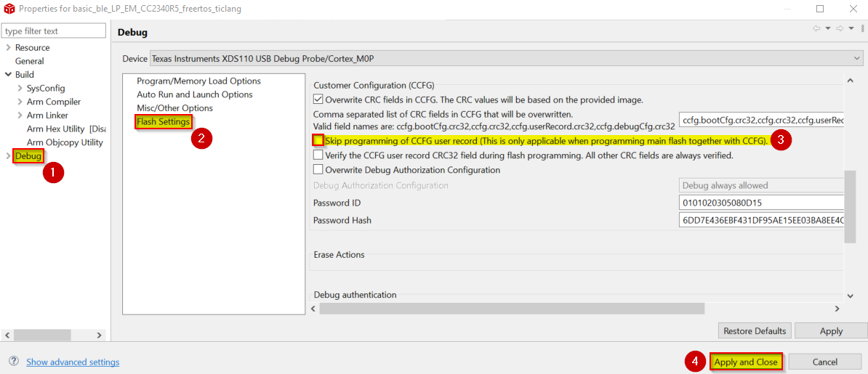Viewport: 868px width, 374px height.
Task: Collapse the Build tree node
Action: 8,74
